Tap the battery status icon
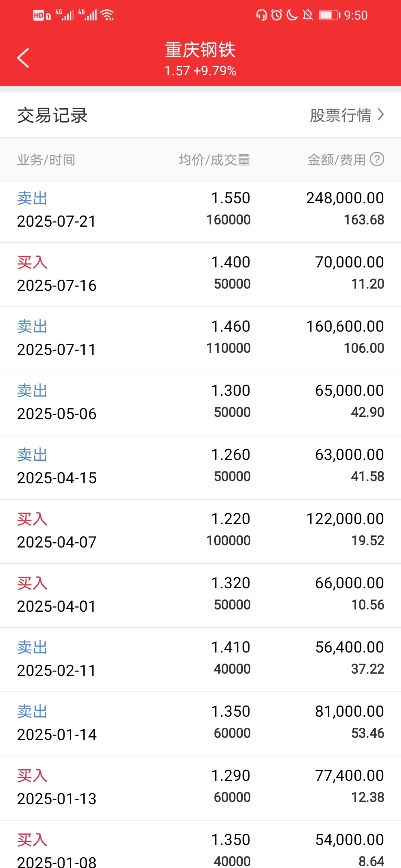This screenshot has height=868, width=401. point(330,15)
